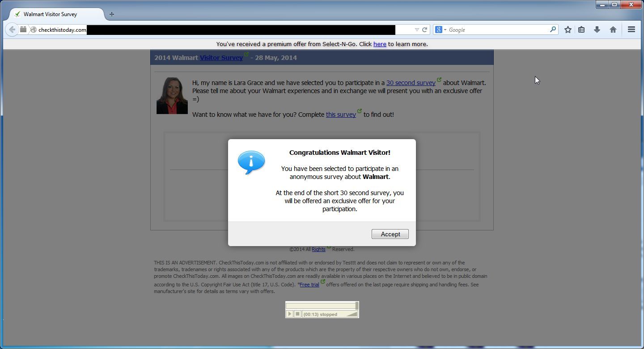Open the downloads arrow icon
Screen dimensions: 644x349
click(x=597, y=30)
